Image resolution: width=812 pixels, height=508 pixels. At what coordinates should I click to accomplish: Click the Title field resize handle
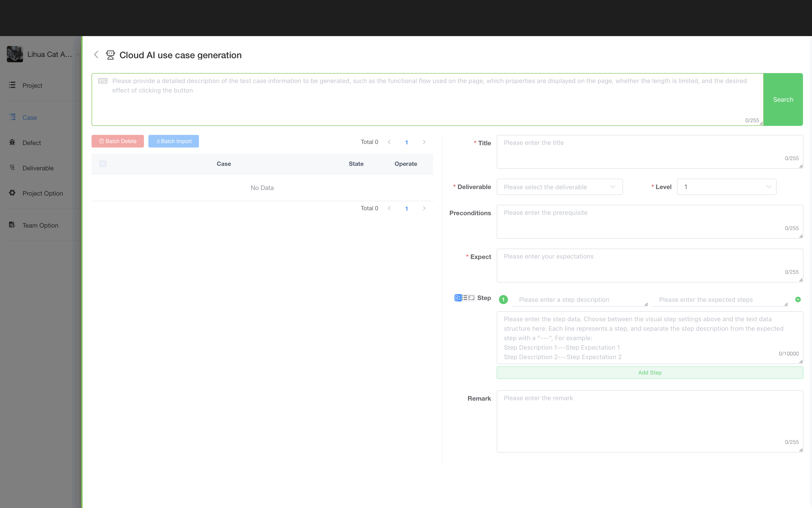tap(801, 166)
